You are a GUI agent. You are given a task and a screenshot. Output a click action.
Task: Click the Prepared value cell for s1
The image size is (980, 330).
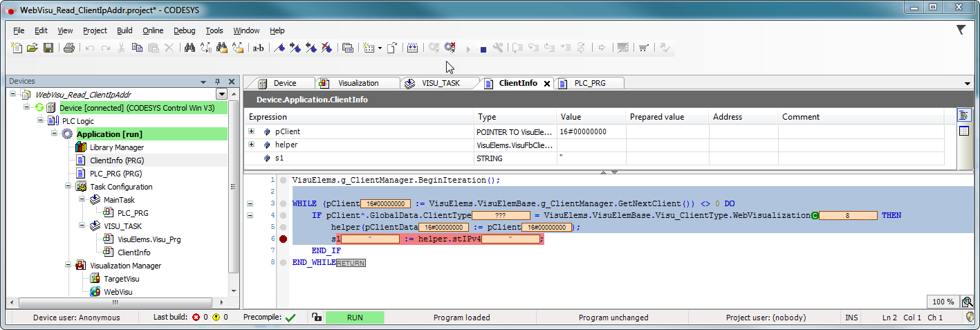(667, 158)
